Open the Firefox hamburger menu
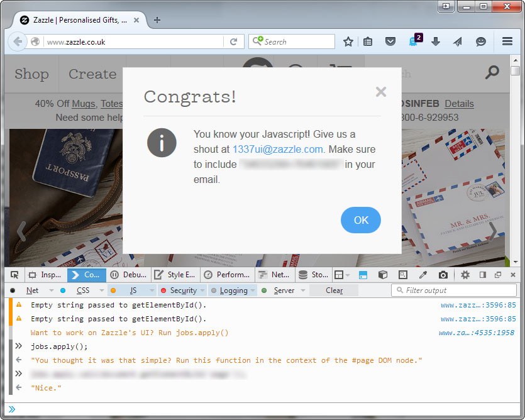This screenshot has height=420, width=525. [507, 41]
